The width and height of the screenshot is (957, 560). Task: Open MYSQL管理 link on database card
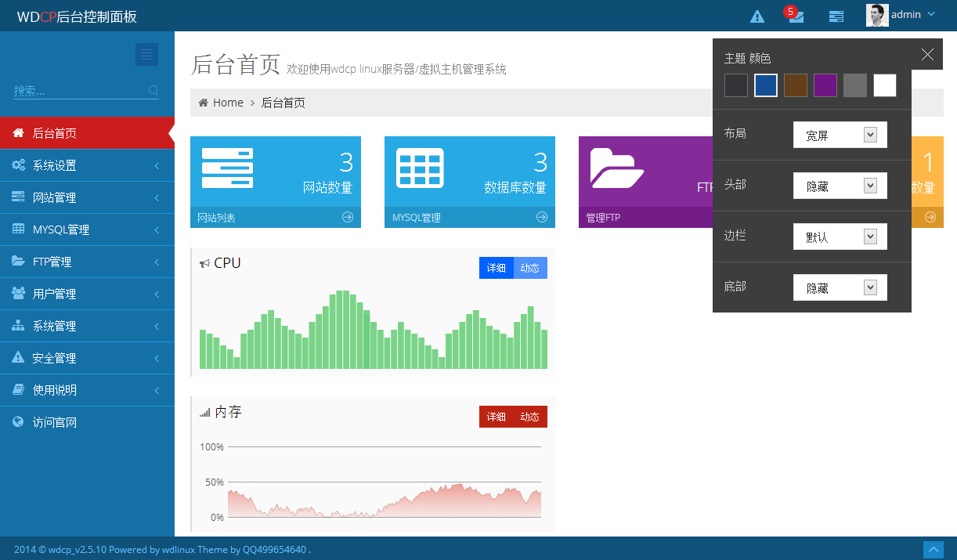click(417, 218)
